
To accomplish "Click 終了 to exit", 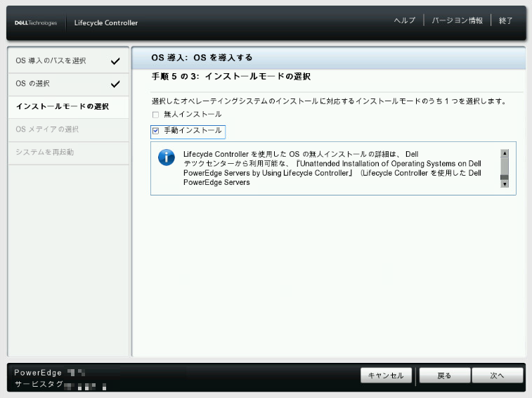I will [x=505, y=20].
